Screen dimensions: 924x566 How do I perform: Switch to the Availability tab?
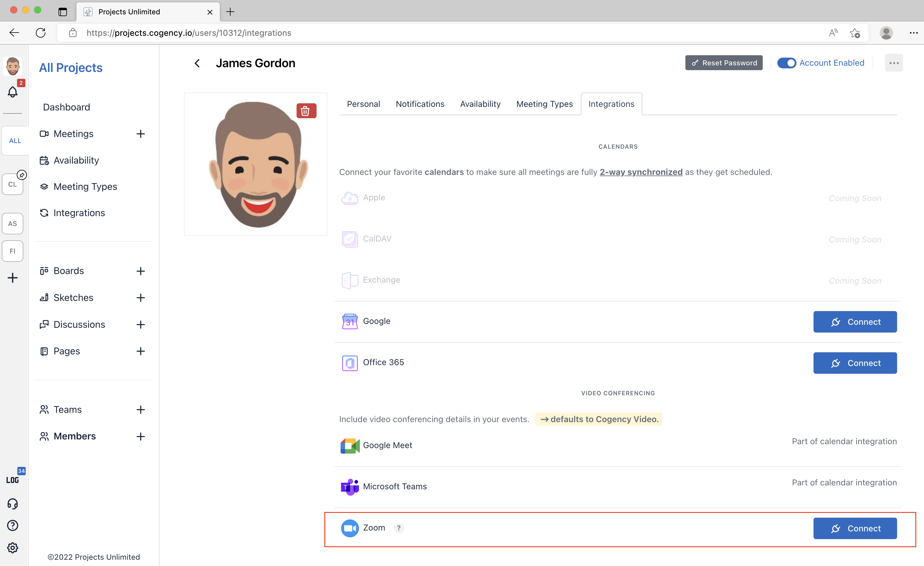coord(480,104)
